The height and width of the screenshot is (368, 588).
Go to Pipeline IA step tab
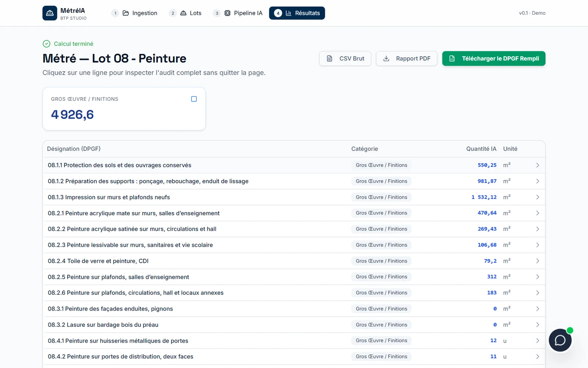[x=238, y=13]
